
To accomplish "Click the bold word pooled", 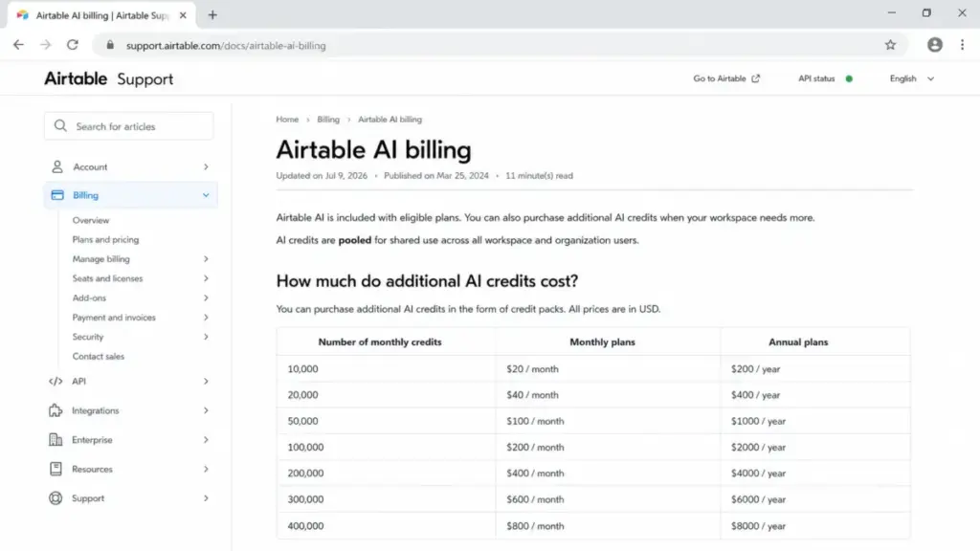I will click(x=354, y=240).
